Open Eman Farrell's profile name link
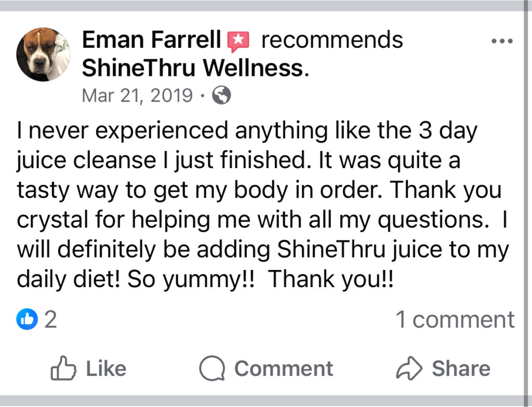The width and height of the screenshot is (532, 407). (x=152, y=40)
